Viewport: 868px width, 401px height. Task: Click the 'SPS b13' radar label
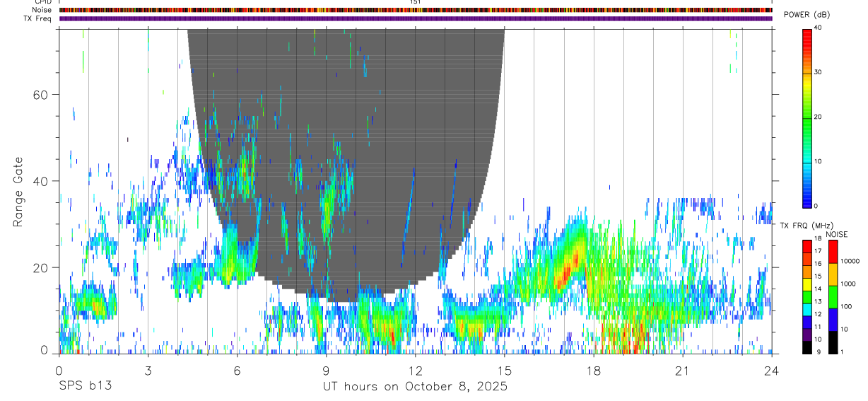click(85, 387)
